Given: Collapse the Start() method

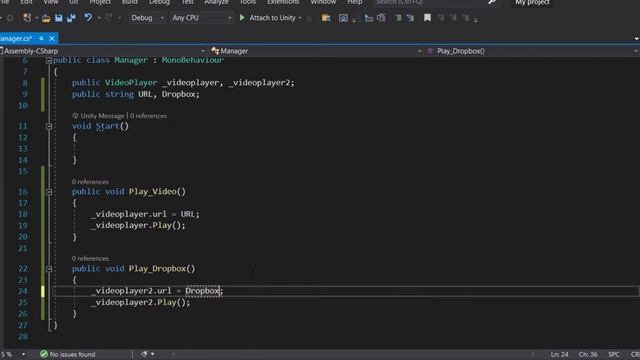Looking at the screenshot, I should click(x=49, y=126).
